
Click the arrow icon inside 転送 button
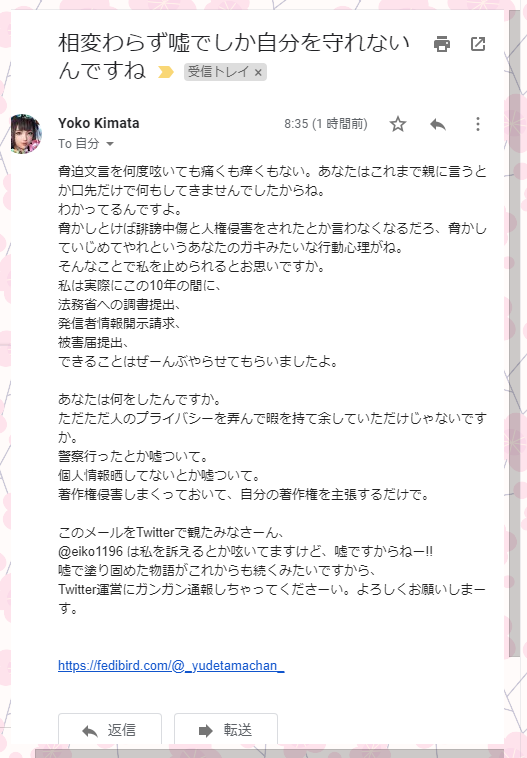[206, 731]
